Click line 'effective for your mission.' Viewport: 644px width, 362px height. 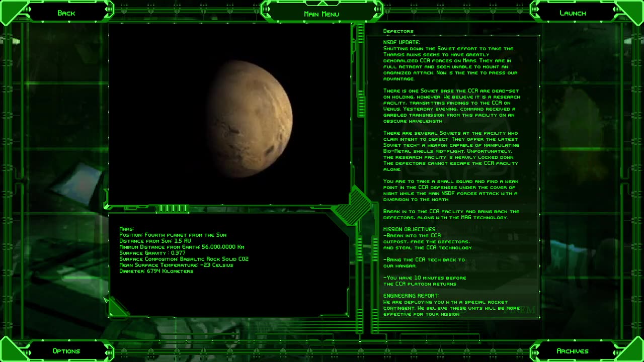[x=422, y=314]
